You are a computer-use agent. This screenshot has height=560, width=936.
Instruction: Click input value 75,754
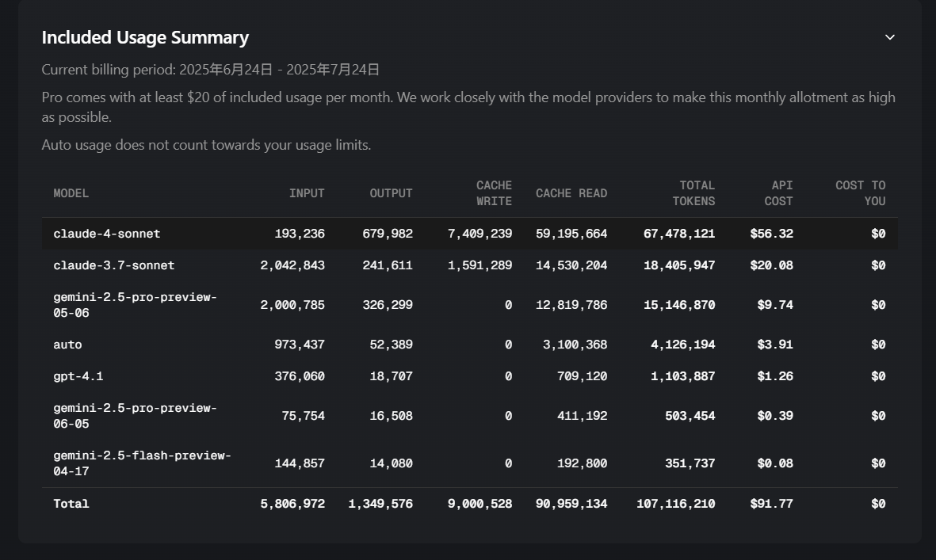[x=304, y=417]
